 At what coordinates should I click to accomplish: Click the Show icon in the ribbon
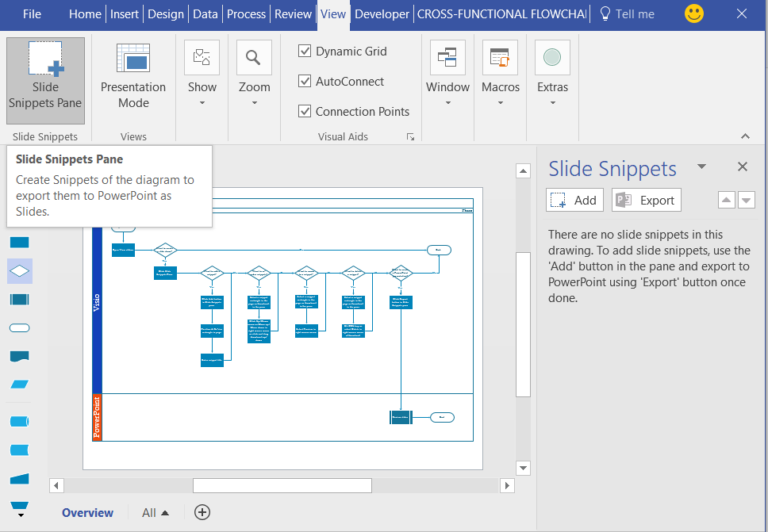(202, 57)
